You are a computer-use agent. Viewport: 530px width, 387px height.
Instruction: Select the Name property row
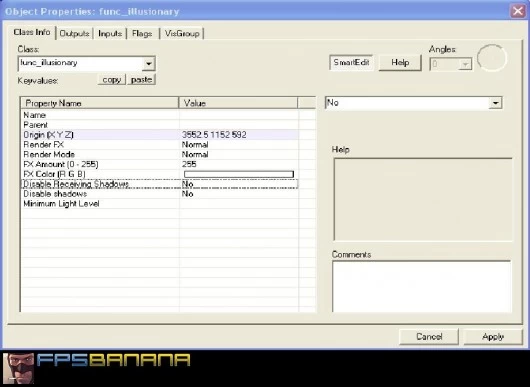tap(160, 115)
